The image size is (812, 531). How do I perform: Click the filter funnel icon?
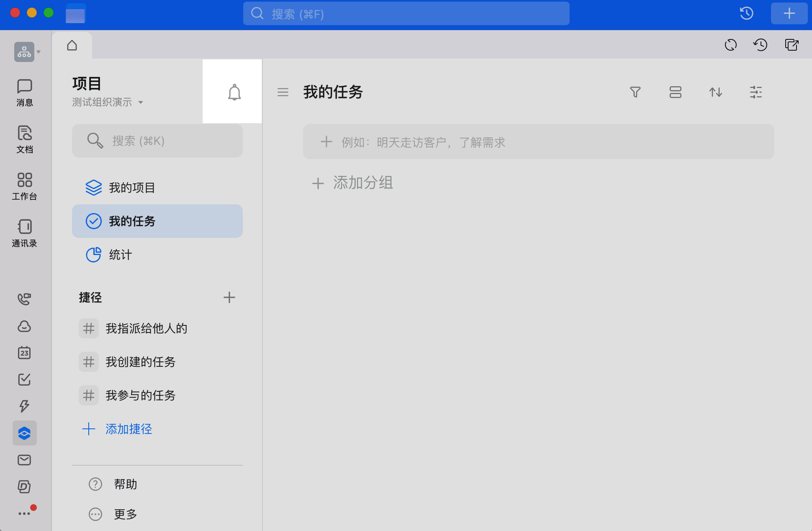click(635, 92)
